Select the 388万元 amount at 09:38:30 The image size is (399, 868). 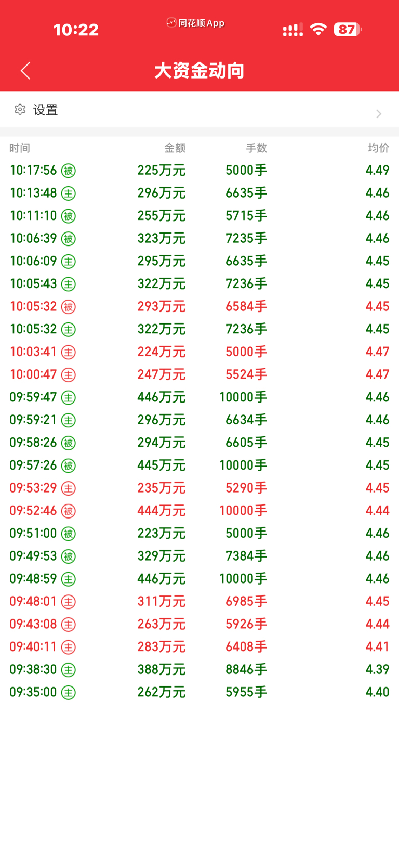point(161,669)
